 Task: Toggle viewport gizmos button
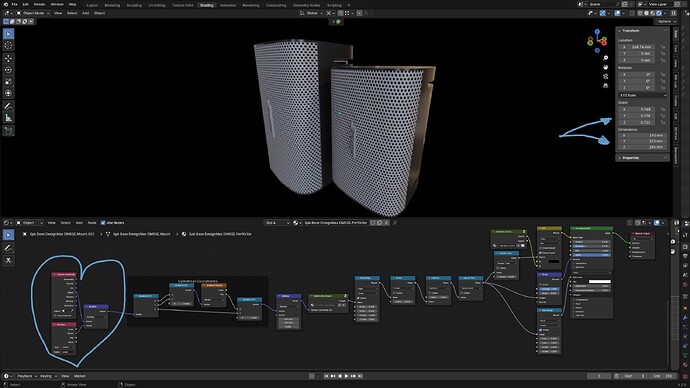pyautogui.click(x=603, y=13)
